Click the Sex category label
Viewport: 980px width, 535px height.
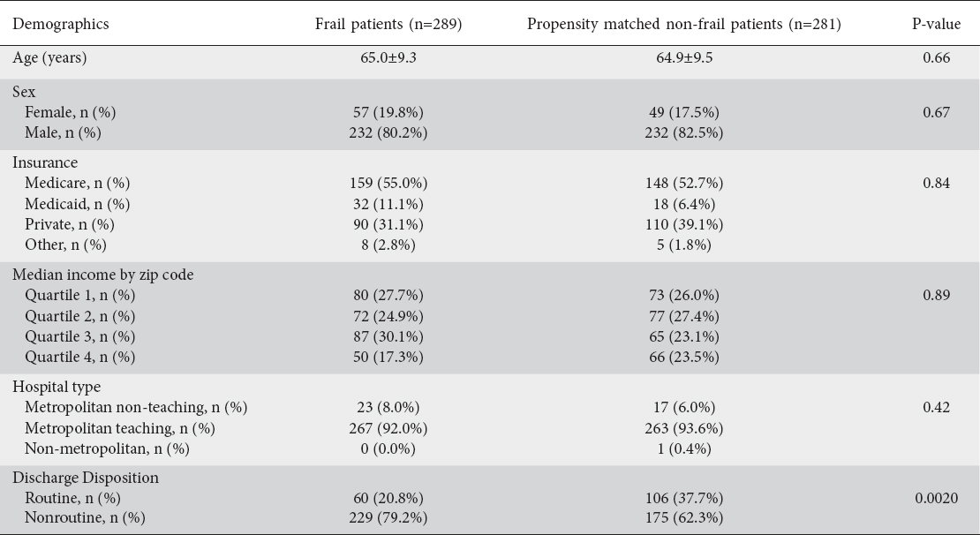point(23,92)
